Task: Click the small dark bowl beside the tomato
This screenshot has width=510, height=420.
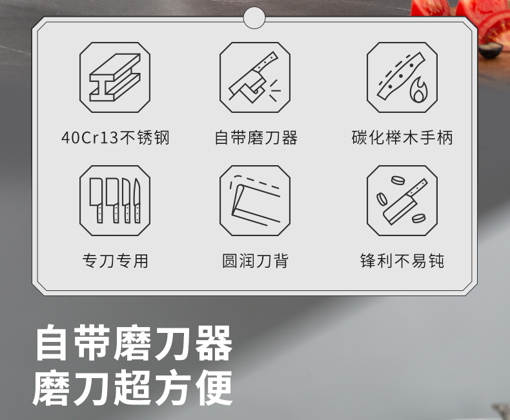Action: coord(491,50)
